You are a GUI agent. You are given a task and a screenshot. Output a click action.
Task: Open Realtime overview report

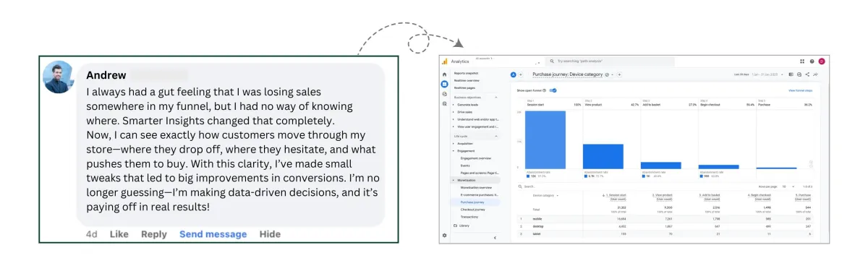tap(467, 80)
